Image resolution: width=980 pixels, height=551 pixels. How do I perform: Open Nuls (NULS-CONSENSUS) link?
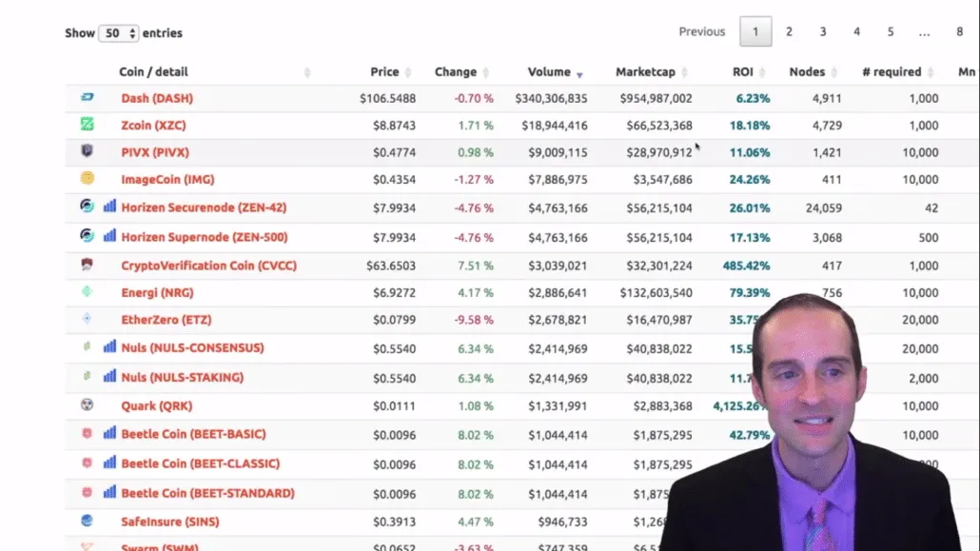click(192, 347)
